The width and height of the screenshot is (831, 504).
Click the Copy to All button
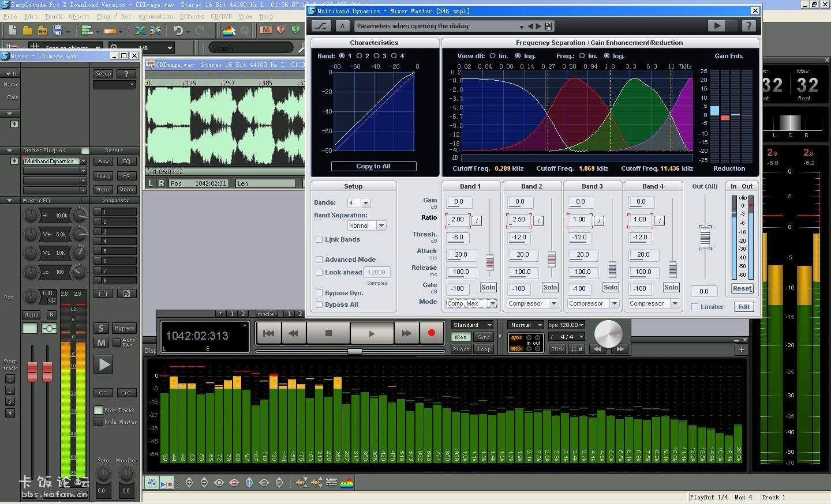click(373, 166)
